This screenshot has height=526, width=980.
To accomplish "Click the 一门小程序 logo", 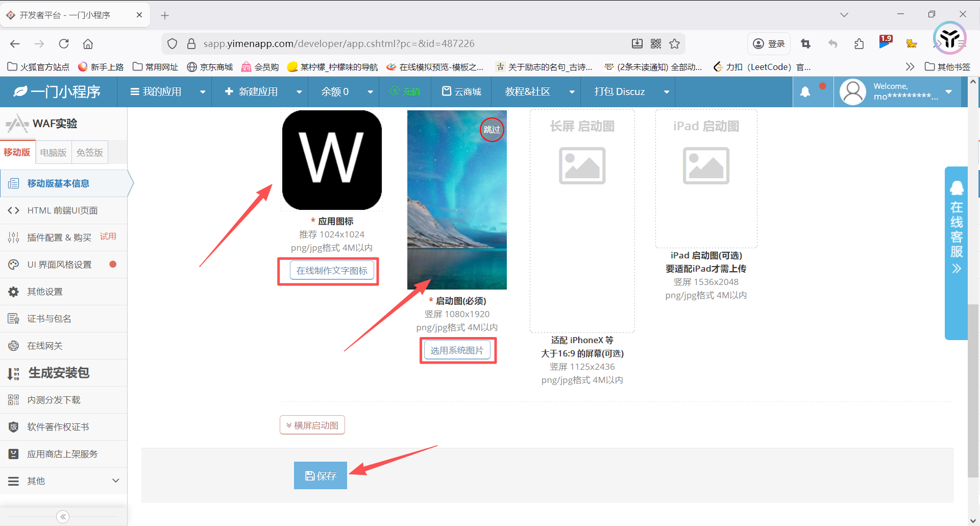I will 57,92.
